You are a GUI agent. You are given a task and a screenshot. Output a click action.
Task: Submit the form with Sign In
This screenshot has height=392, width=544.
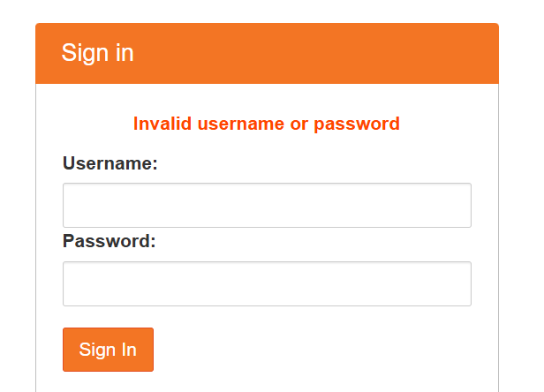[x=108, y=350]
